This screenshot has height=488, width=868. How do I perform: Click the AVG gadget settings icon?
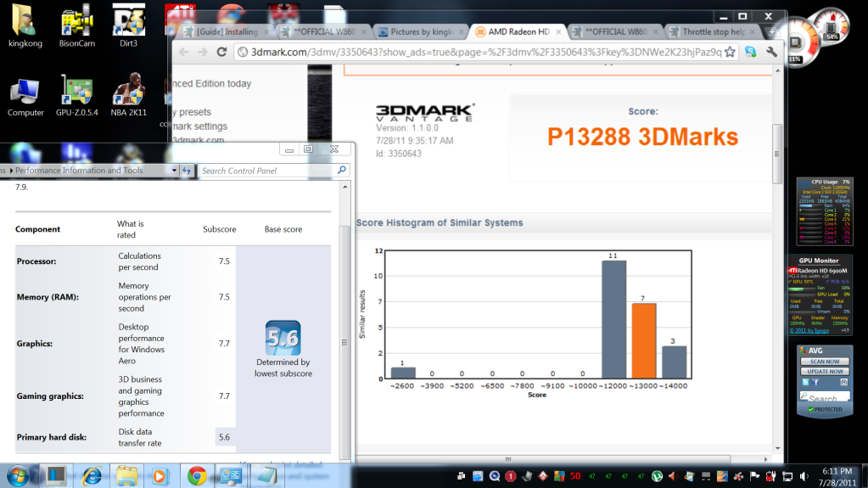tap(843, 382)
